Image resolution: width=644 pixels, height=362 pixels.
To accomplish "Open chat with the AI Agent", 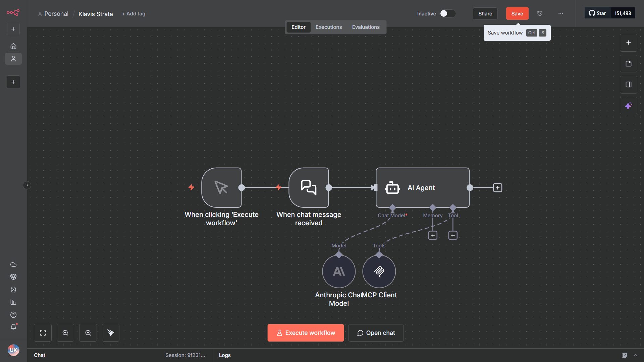I will [376, 333].
